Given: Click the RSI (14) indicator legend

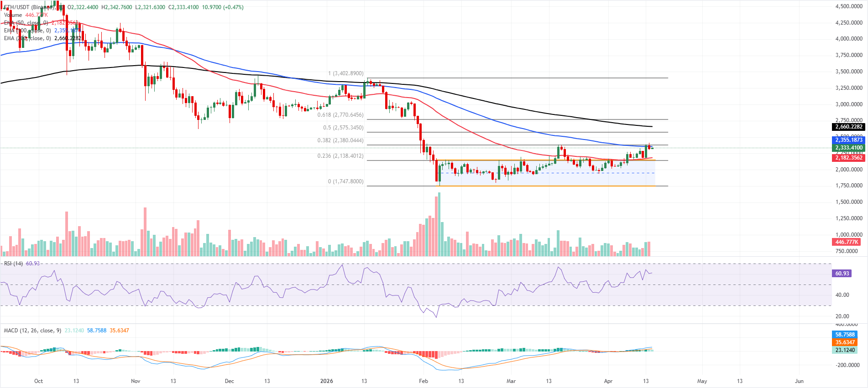Looking at the screenshot, I should (13, 264).
